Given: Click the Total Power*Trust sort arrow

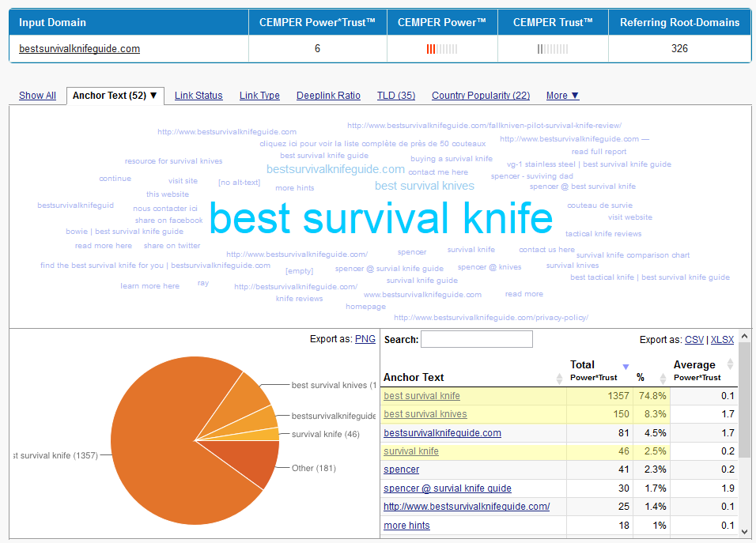Looking at the screenshot, I should click(x=626, y=367).
